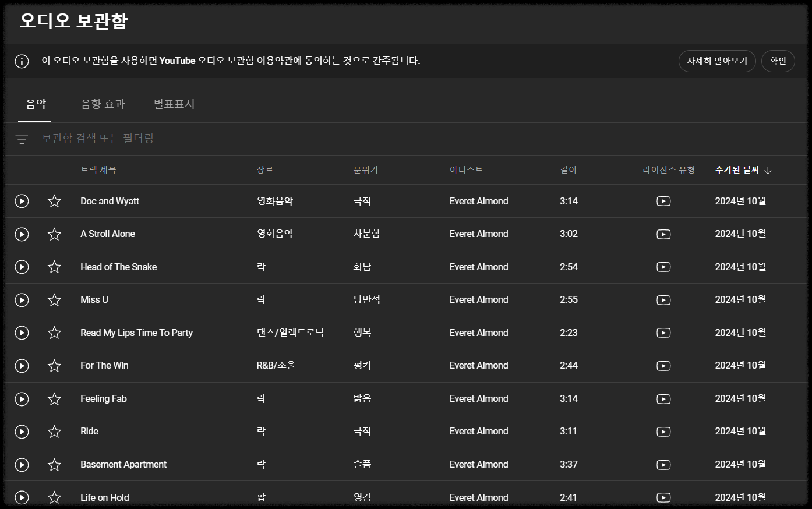Switch to the 별표표시 tab

click(174, 104)
